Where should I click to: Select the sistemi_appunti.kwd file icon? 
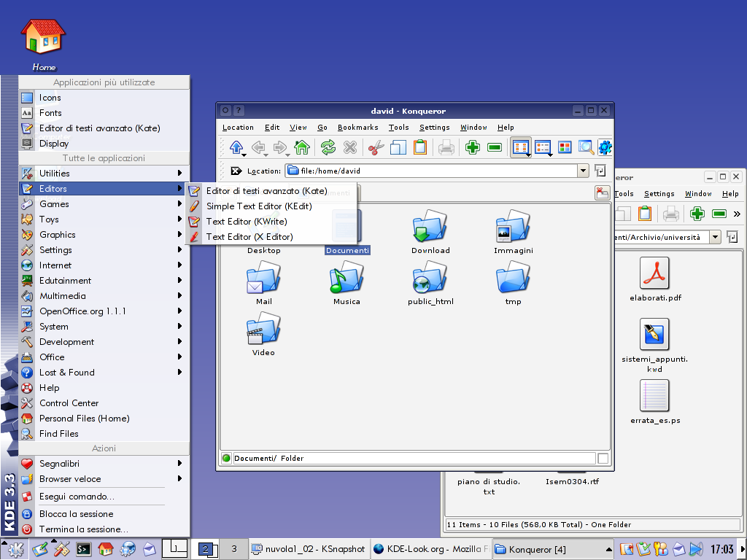[654, 334]
